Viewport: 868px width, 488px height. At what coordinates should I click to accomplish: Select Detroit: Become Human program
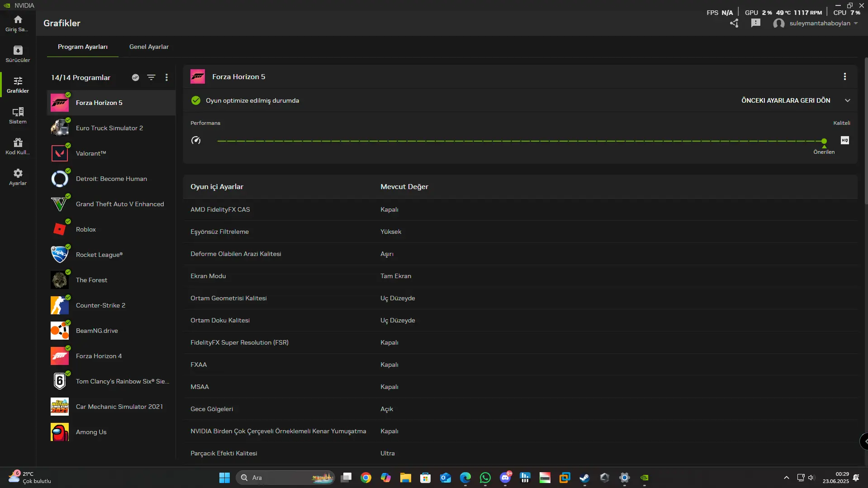pyautogui.click(x=111, y=179)
